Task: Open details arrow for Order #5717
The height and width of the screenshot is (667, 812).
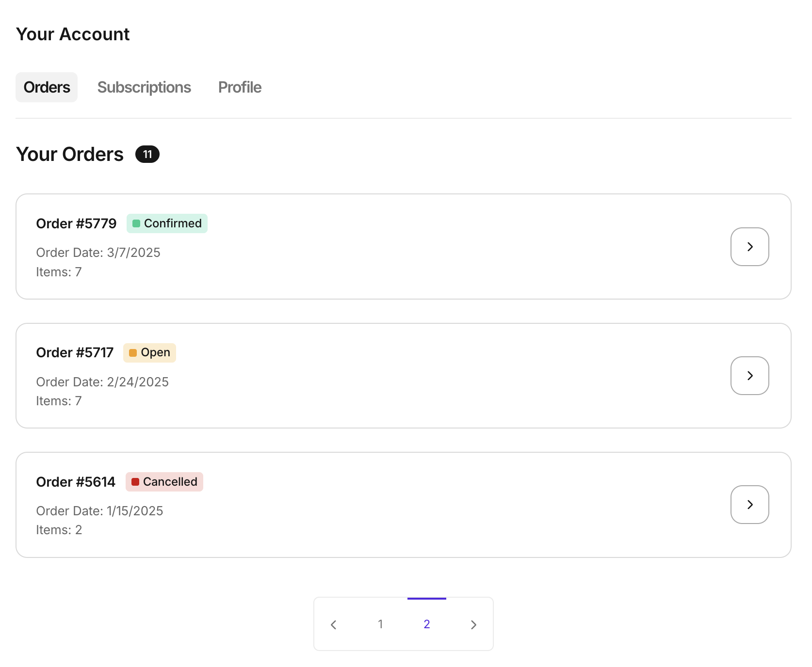Action: pos(749,376)
